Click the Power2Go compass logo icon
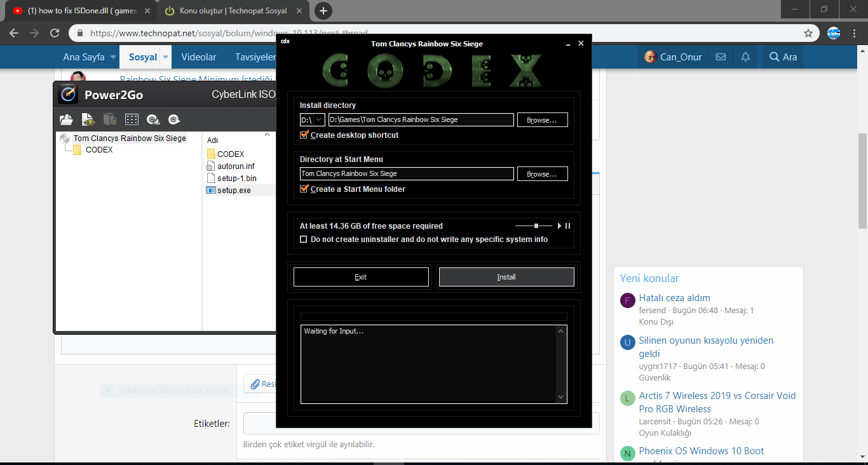 pyautogui.click(x=68, y=95)
